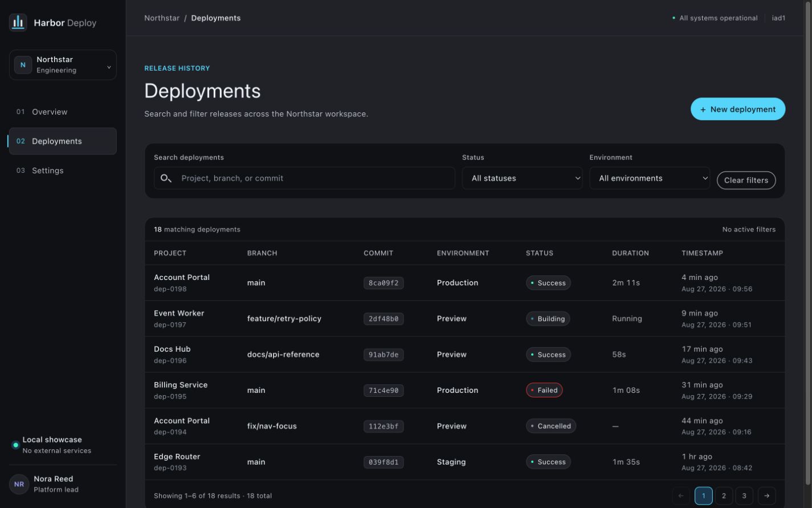
Task: Click Showing 1–6 of 18 results text
Action: pyautogui.click(x=213, y=495)
